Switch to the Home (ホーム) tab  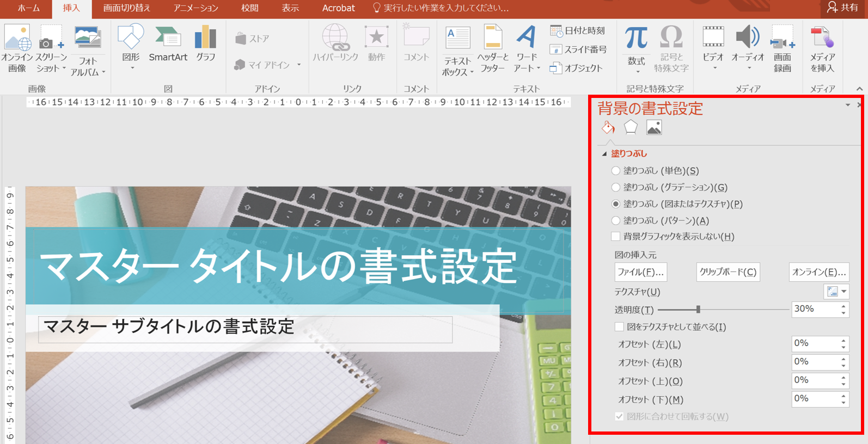[28, 8]
